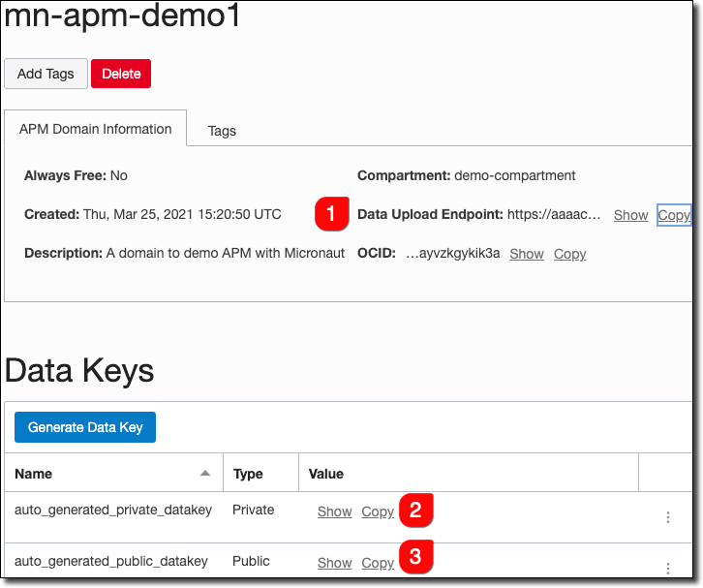This screenshot has width=703, height=588.
Task: Click the Name column sort arrow
Action: point(204,474)
